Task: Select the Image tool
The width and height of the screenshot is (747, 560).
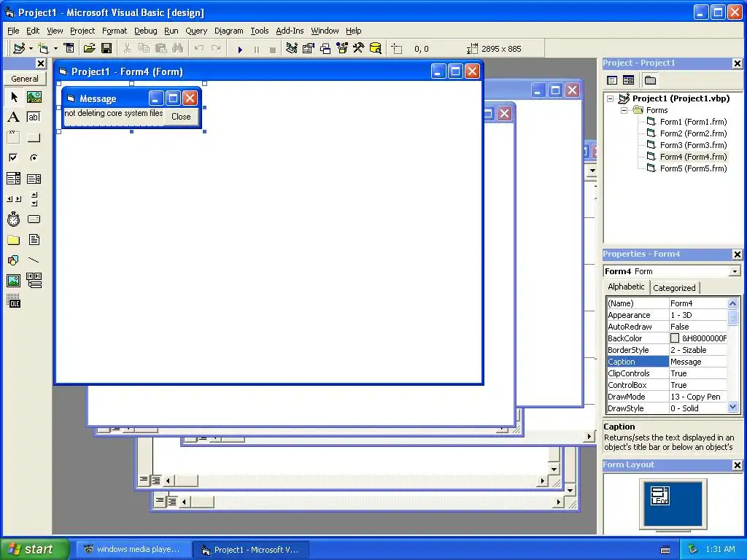Action: tap(14, 281)
